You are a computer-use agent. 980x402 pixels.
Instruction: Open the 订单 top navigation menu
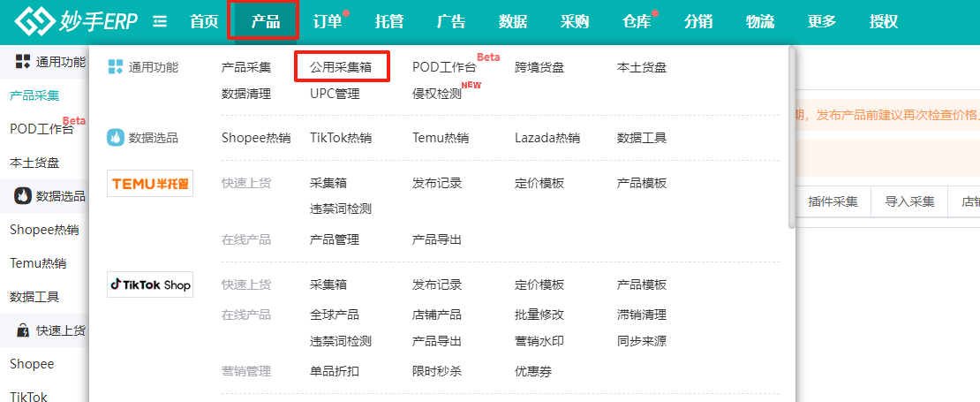tap(328, 21)
